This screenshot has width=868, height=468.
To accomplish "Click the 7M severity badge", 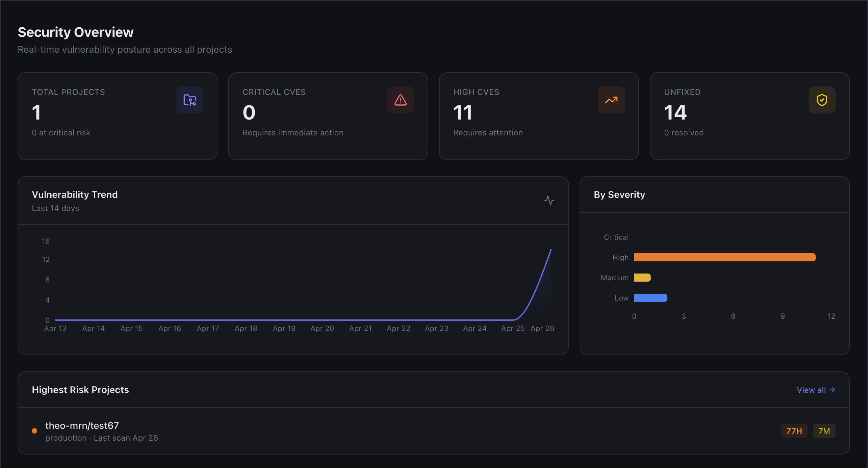I will coord(824,431).
